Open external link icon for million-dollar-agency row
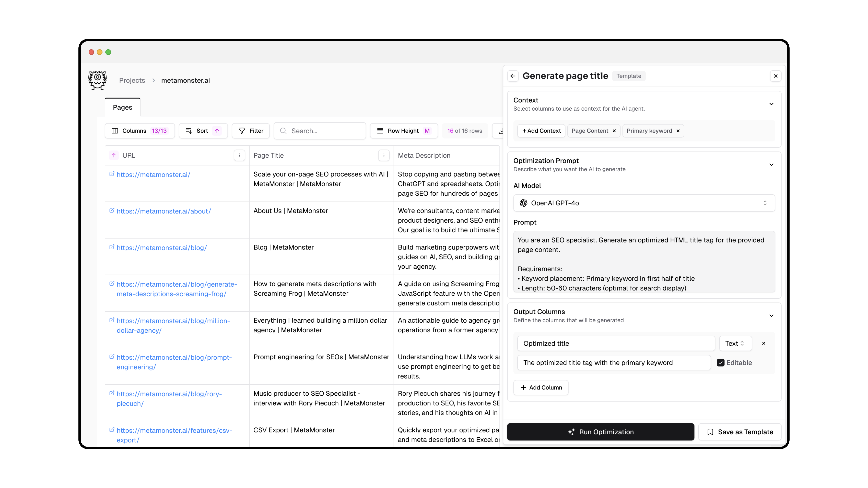 click(x=112, y=320)
